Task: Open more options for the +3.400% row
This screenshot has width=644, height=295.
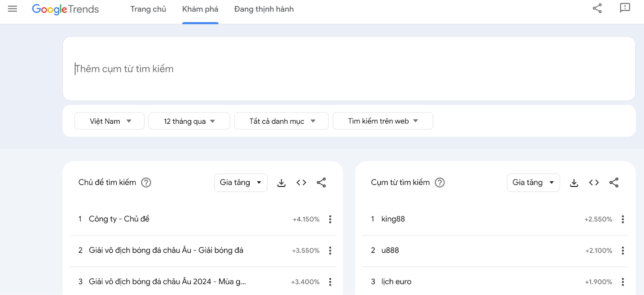Action: [330, 282]
